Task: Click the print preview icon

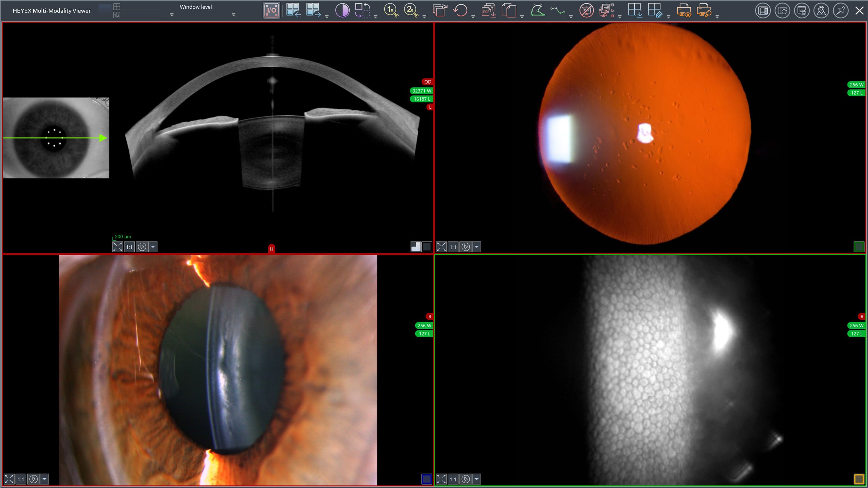Action: pyautogui.click(x=684, y=10)
